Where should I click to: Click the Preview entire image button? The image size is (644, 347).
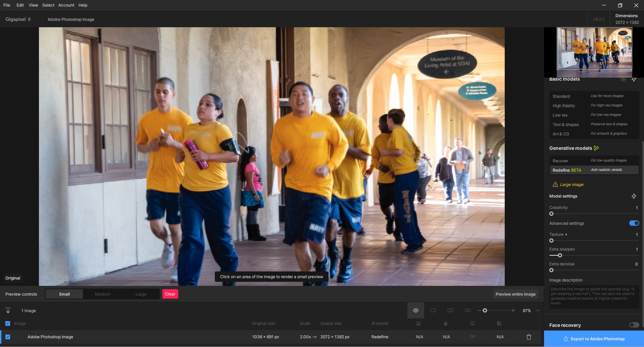click(515, 294)
